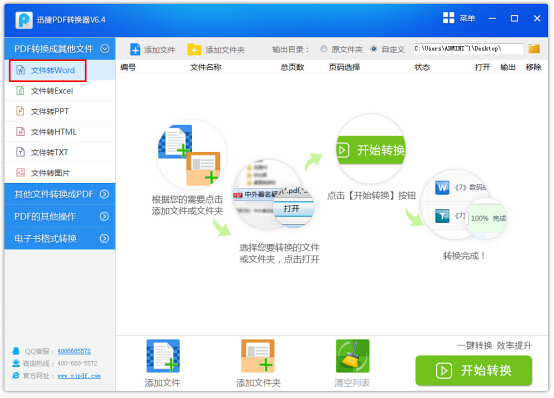Click the 添加文件夹 toolbar icon at top
Image resolution: width=554 pixels, height=398 pixels.
click(194, 49)
